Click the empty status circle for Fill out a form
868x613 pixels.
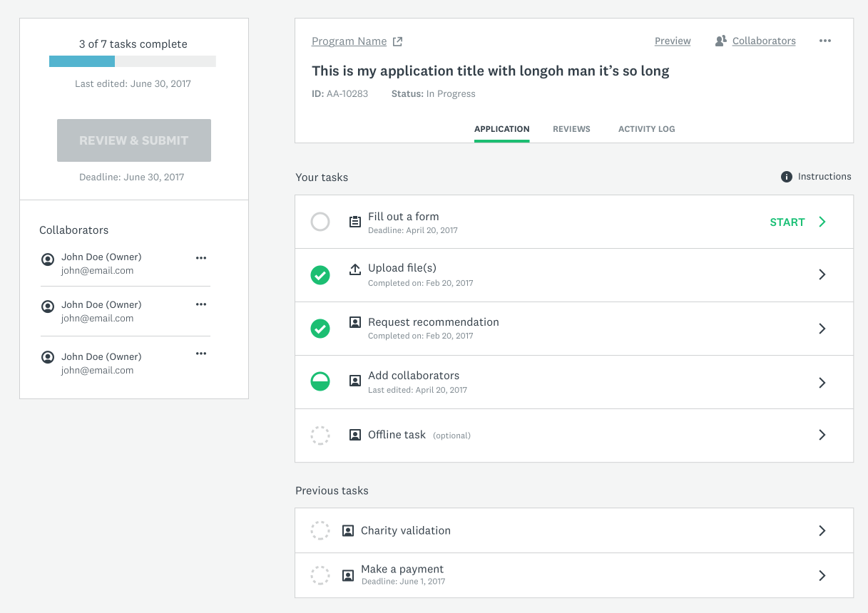320,222
